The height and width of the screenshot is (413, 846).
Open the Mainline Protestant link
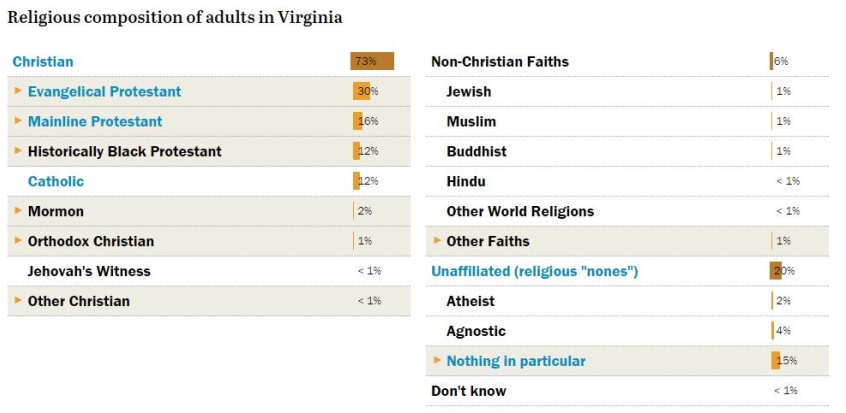coord(94,122)
